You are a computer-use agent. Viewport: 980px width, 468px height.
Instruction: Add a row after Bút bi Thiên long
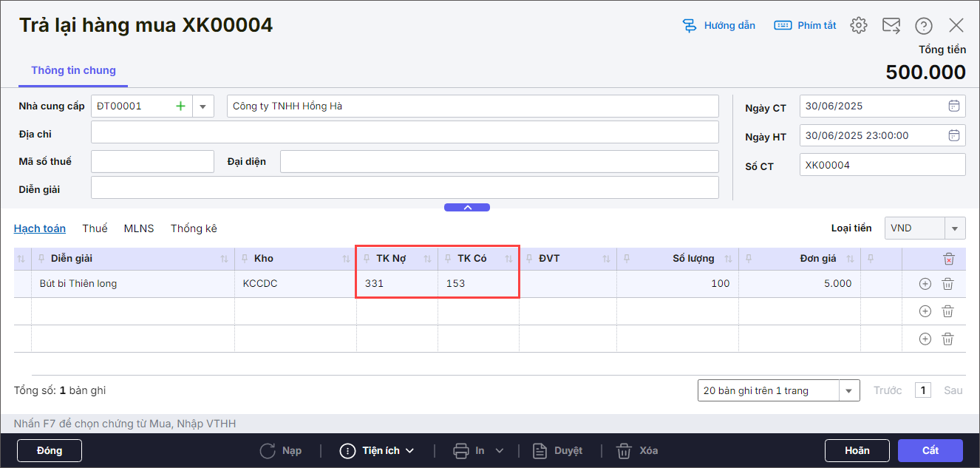point(925,284)
